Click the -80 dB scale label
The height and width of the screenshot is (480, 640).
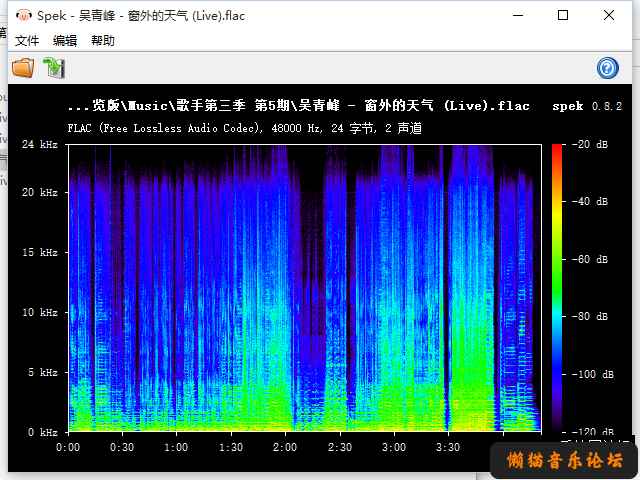[x=590, y=316]
